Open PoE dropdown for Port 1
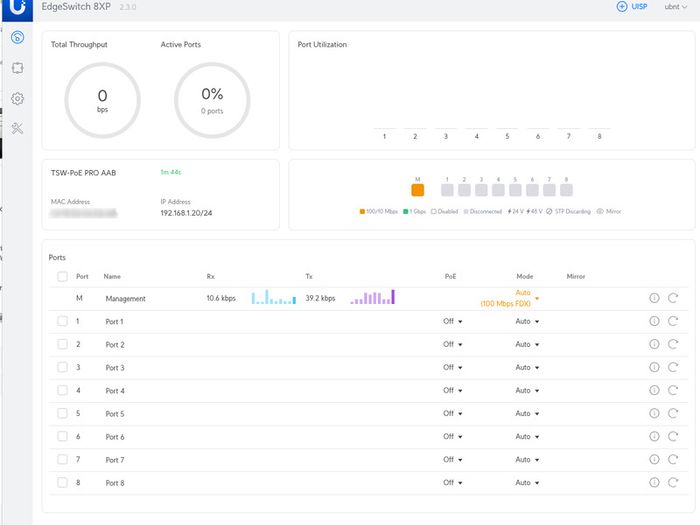The image size is (700, 525). pos(453,321)
